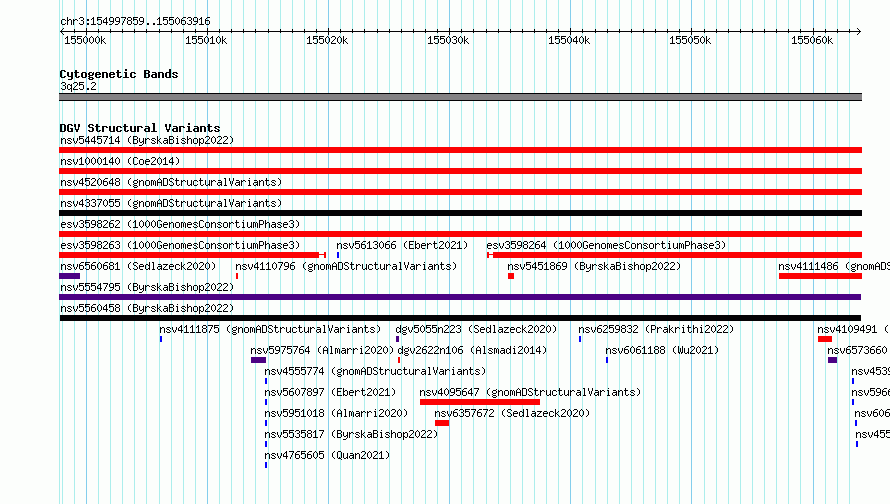Click the purple bar under nsv5975764
Viewport: 890px width, 504px height.
(258, 360)
